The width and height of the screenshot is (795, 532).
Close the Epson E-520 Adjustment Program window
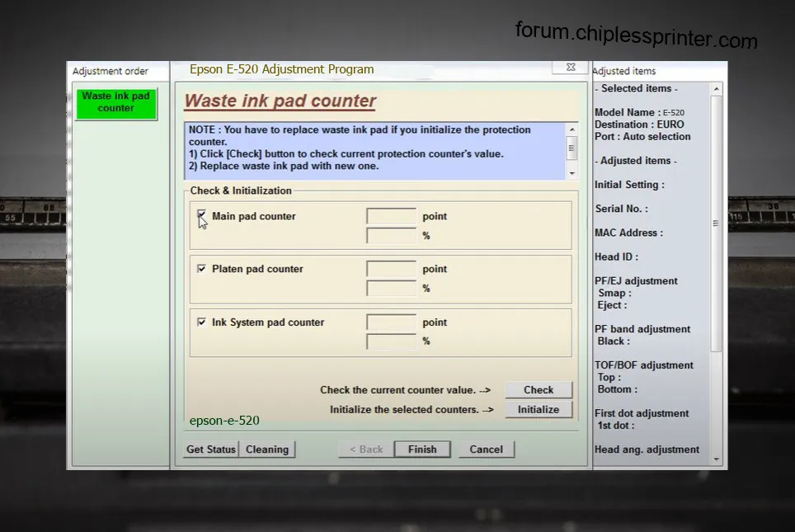pos(571,68)
